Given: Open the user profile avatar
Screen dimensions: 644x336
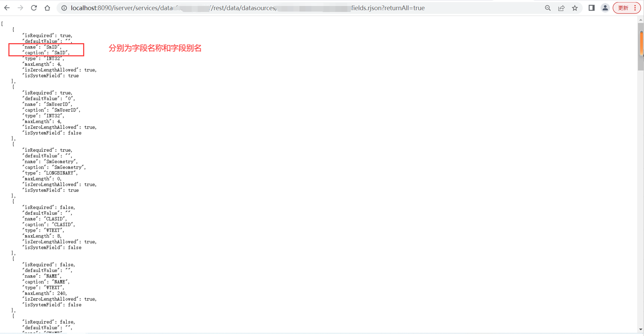Looking at the screenshot, I should [605, 8].
